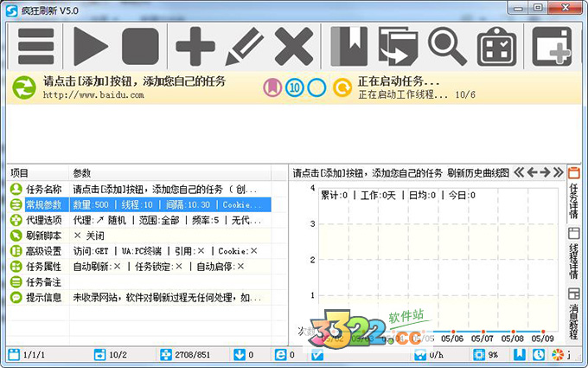The width and height of the screenshot is (588, 368).
Task: Open the main menu hamburger icon
Action: point(36,46)
